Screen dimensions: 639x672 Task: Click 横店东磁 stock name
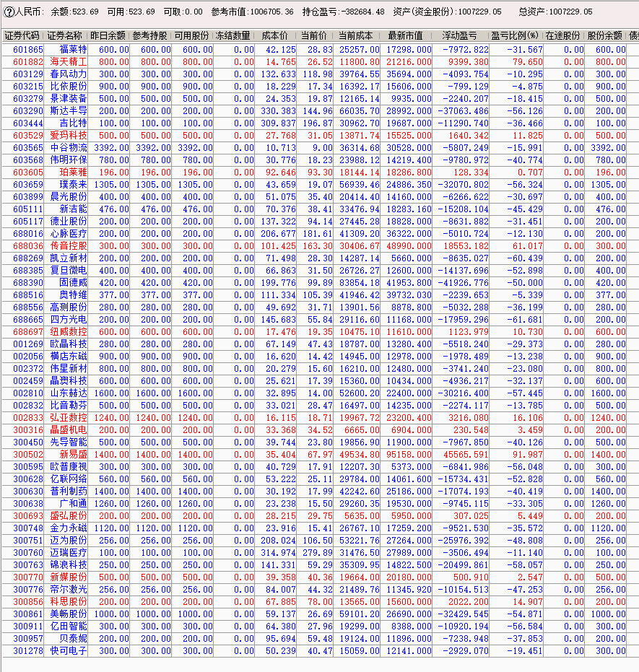(x=68, y=357)
